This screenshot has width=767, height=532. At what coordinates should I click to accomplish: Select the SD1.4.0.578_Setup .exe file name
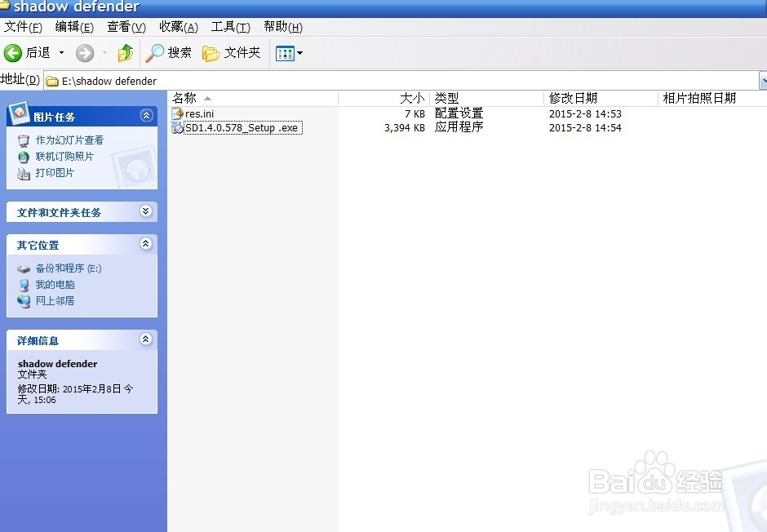(x=242, y=128)
